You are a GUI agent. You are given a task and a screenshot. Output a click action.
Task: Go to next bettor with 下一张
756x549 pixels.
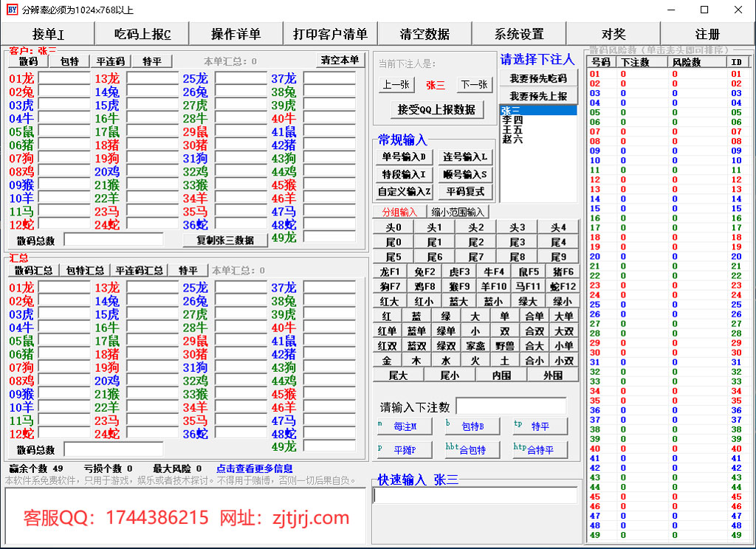[474, 85]
